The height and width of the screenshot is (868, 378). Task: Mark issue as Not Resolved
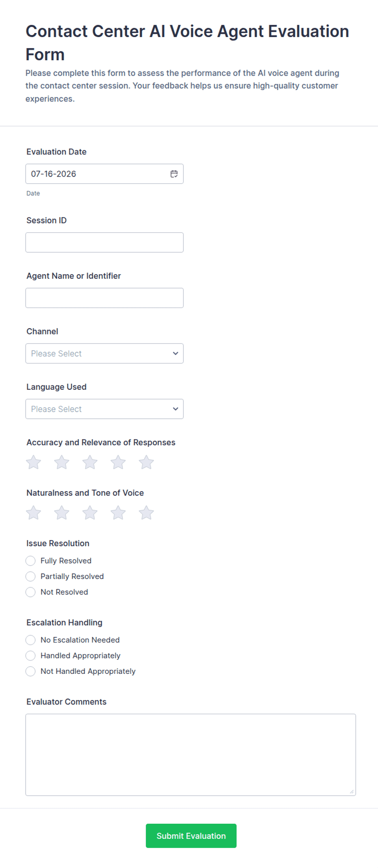[x=30, y=592]
